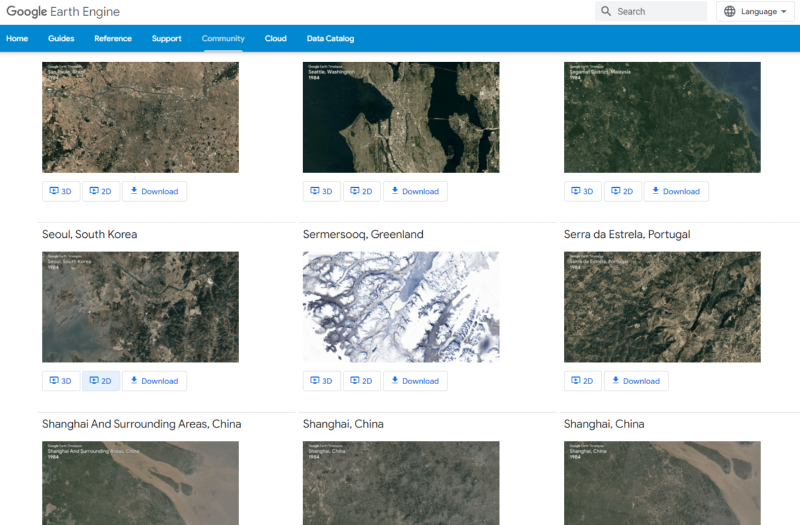Select the Sermersooq, Greenland glacier thumbnail

(401, 307)
